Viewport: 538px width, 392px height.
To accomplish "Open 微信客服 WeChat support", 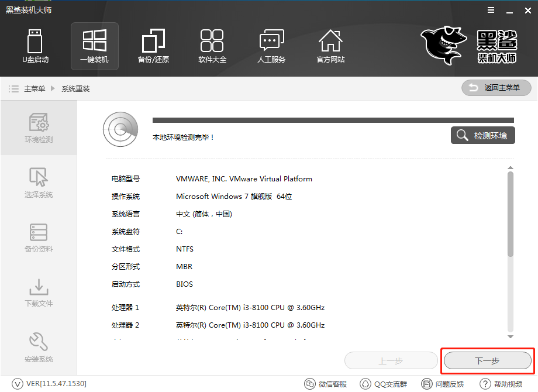I will pyautogui.click(x=326, y=384).
